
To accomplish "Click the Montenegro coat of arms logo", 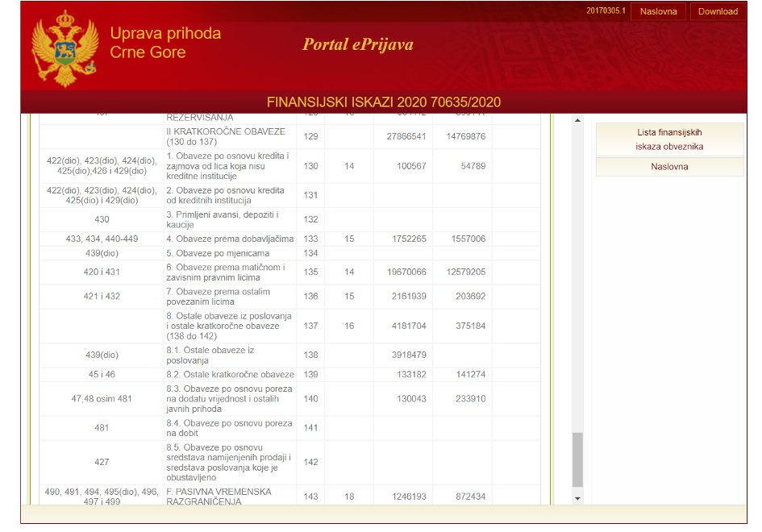I will [x=65, y=49].
